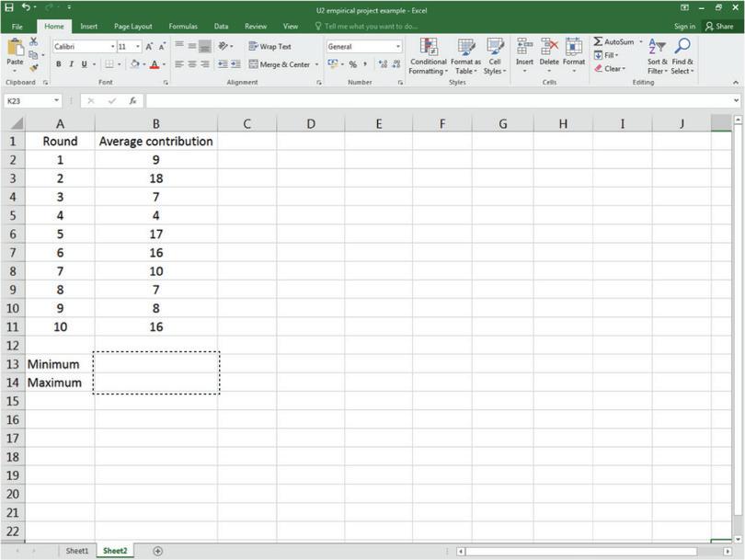Click the top align icon
The height and width of the screenshot is (560, 745).
point(179,46)
